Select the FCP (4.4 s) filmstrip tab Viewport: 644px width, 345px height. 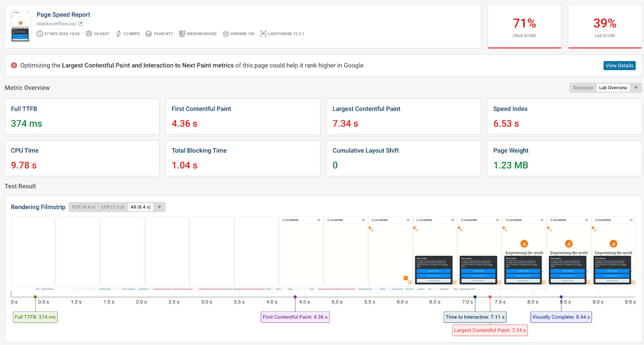click(x=84, y=207)
